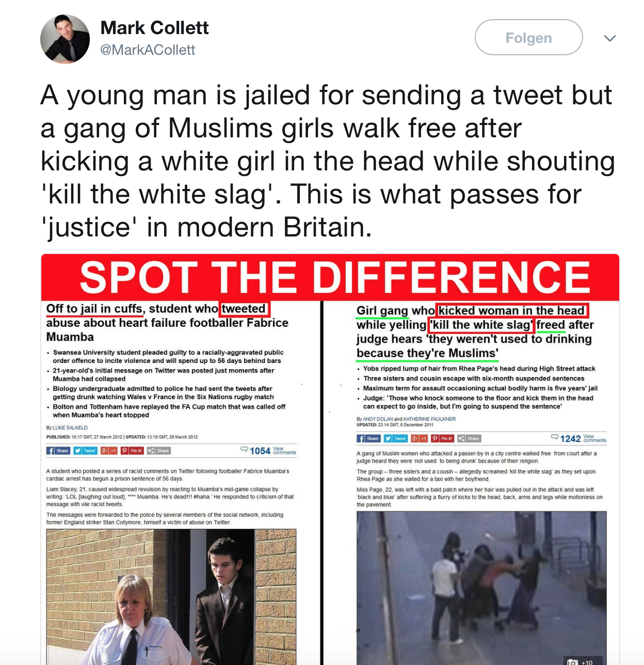Screen dimensions: 644x665
Task: Click the Google +1 icon on left article
Action: [x=109, y=451]
